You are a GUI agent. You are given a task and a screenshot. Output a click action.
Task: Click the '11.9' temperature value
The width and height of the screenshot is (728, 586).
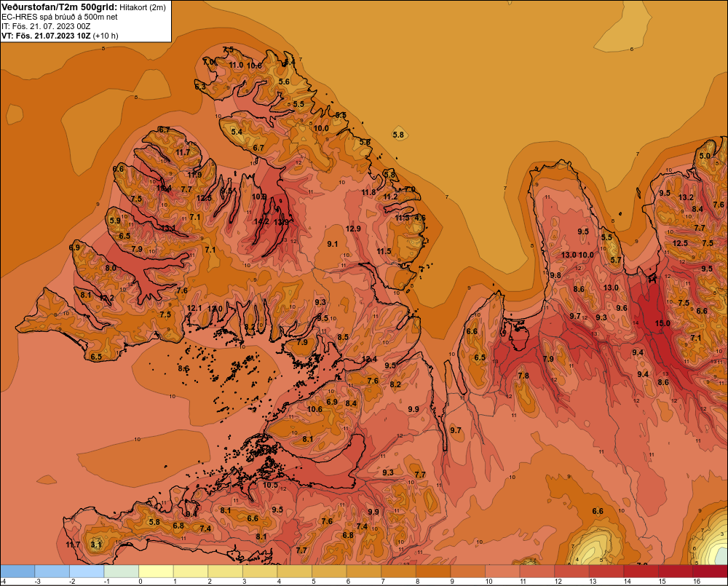point(194,175)
